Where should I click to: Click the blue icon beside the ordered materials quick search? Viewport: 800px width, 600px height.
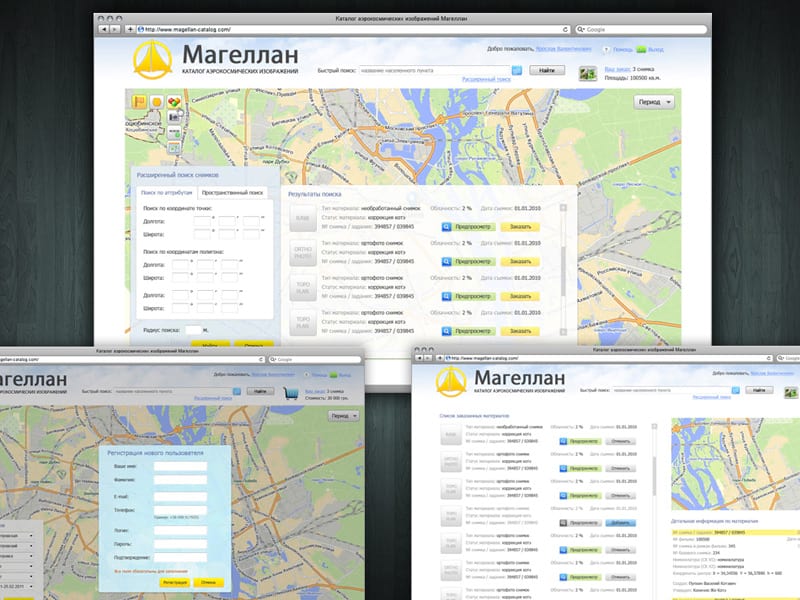[x=735, y=390]
